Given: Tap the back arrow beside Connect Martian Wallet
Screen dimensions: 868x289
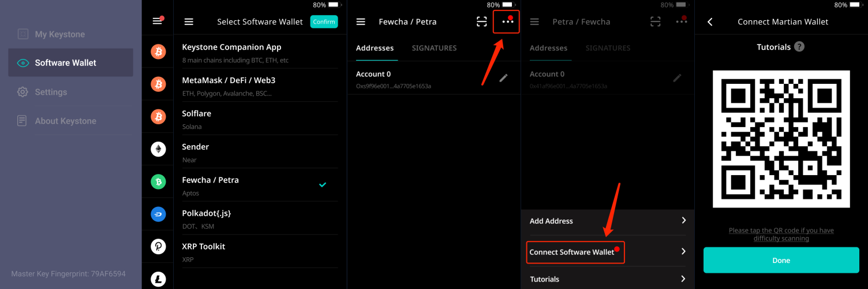Looking at the screenshot, I should [710, 22].
